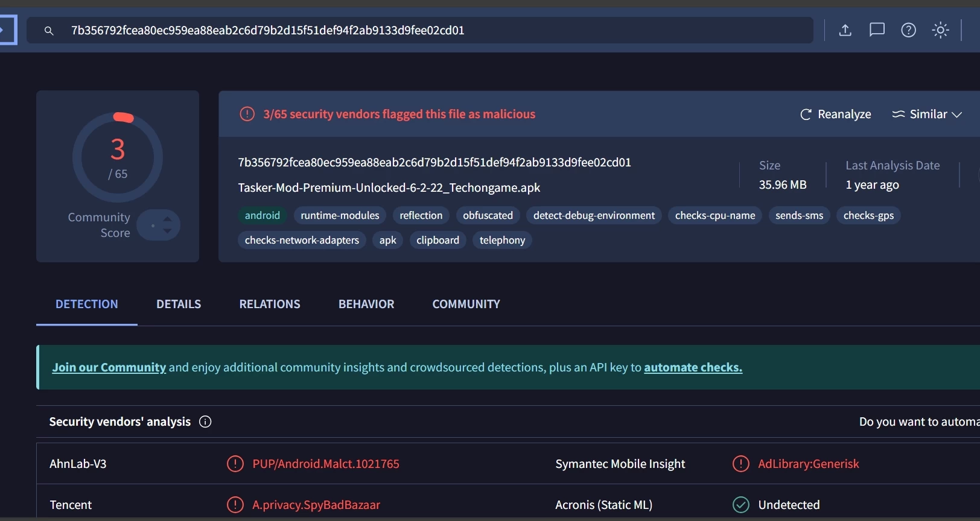Image resolution: width=980 pixels, height=521 pixels.
Task: Click the Tasker-Mod-Premium apk file name
Action: 389,188
